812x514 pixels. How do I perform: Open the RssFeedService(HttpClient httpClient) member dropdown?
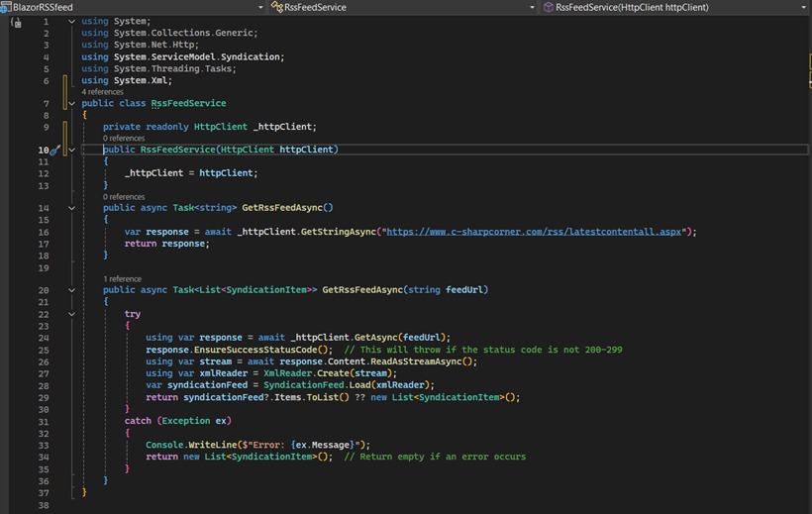[x=803, y=7]
